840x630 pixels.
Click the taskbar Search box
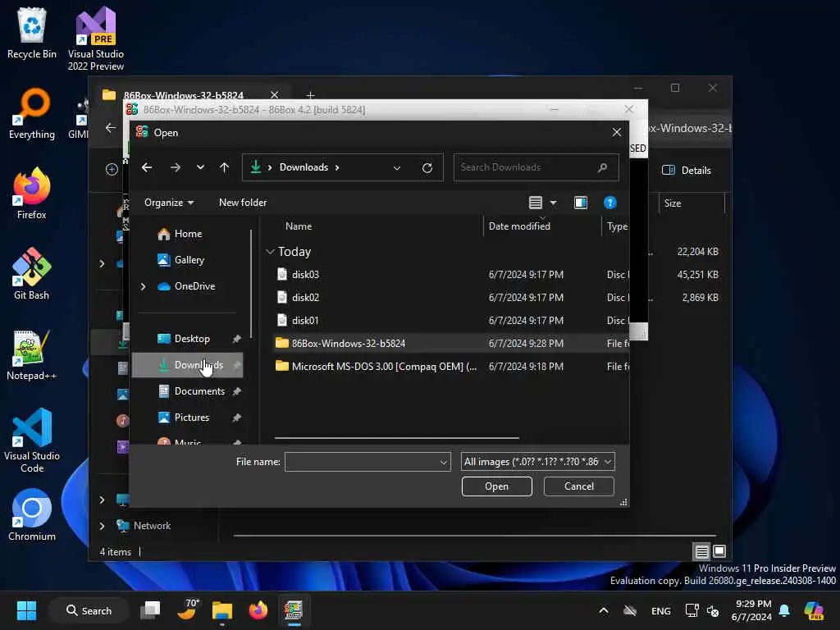tap(89, 610)
